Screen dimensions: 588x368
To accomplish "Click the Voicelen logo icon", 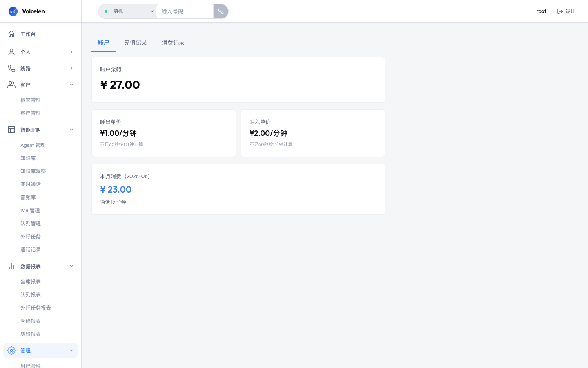I will click(13, 11).
